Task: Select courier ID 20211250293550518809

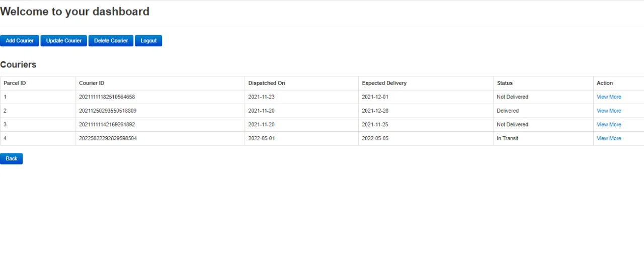Action: [x=108, y=111]
